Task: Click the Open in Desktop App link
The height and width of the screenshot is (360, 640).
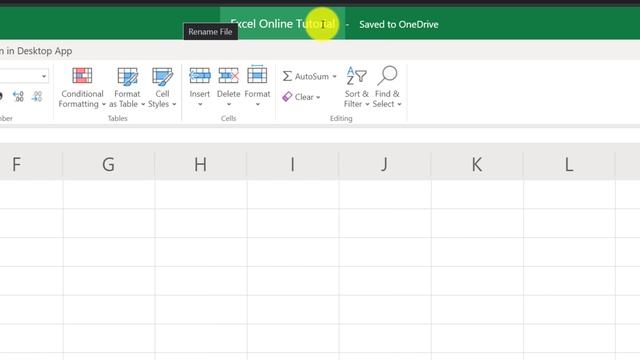Action: coord(36,51)
